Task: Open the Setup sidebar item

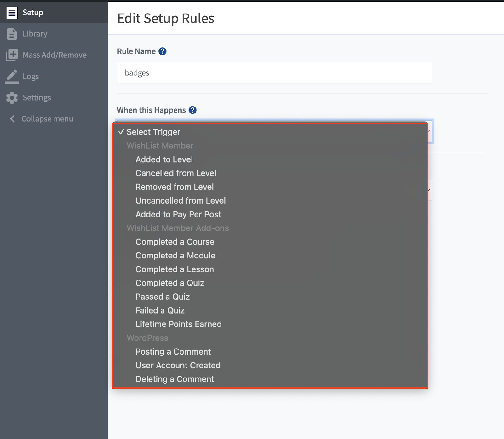Action: (54, 13)
